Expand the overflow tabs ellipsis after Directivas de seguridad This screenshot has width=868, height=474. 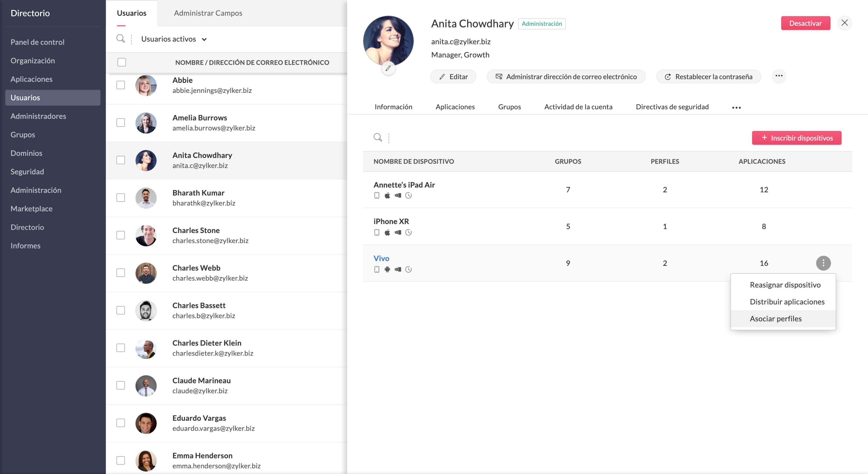[x=736, y=107]
